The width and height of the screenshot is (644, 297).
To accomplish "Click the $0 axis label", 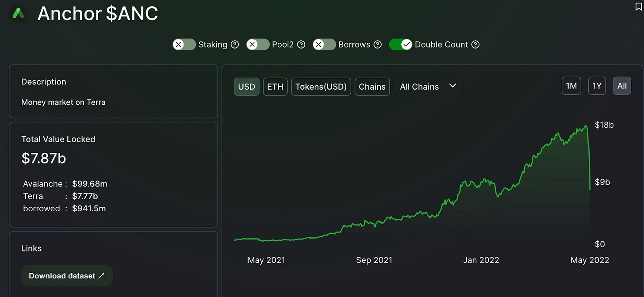I will click(600, 244).
